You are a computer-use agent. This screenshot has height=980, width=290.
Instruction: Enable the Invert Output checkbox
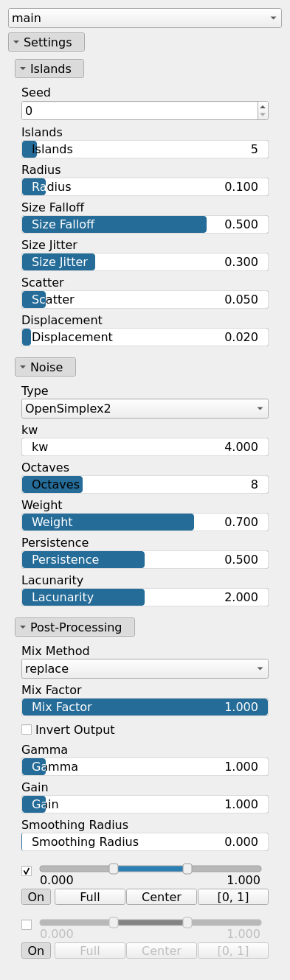27,729
